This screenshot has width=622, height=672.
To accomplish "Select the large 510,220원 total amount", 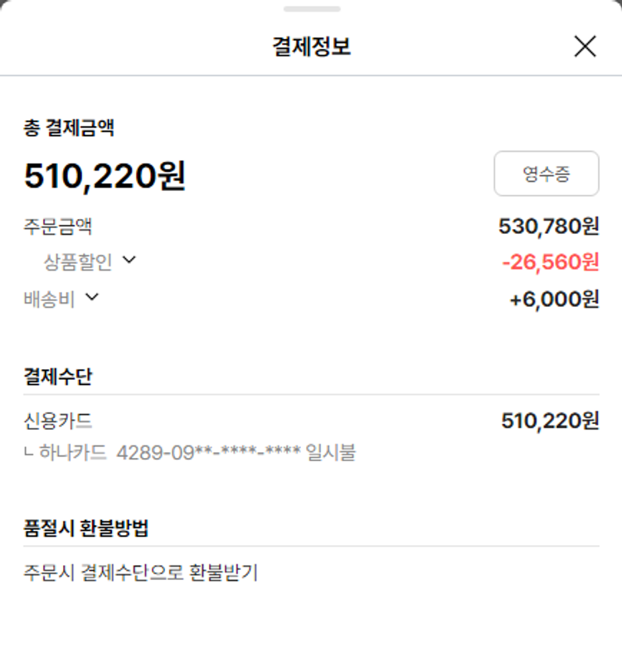I will (104, 176).
